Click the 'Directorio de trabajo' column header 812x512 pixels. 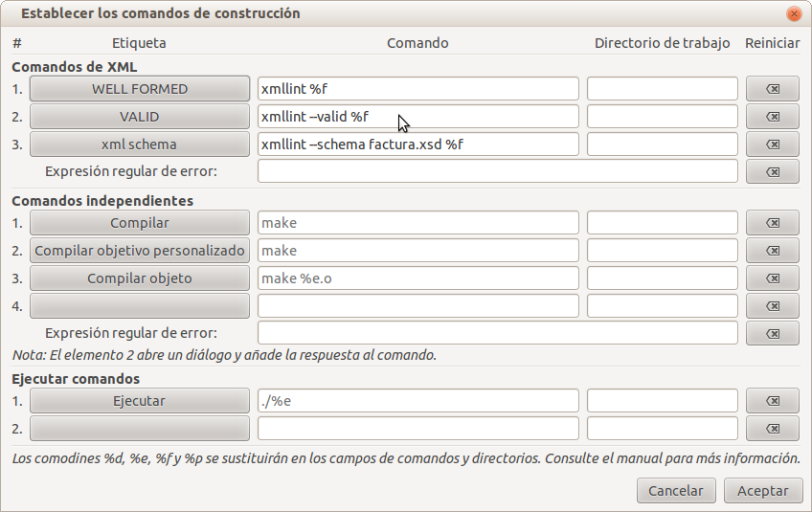[x=663, y=43]
